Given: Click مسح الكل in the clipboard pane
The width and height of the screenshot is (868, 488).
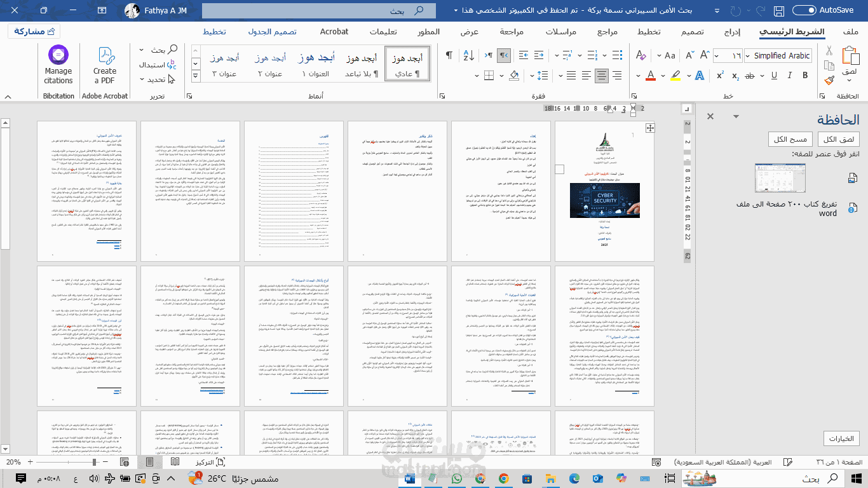Looking at the screenshot, I should pos(790,140).
